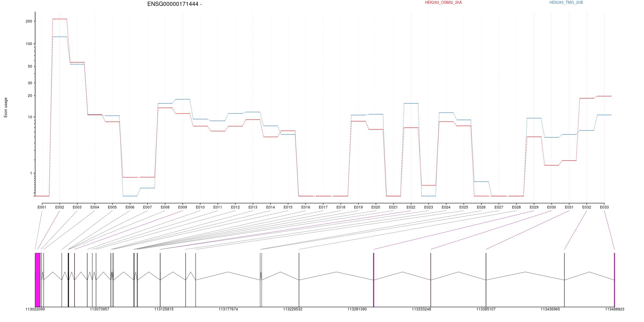Viewport: 644px width, 322px height.
Task: Select exon label E020
Action: pos(376,207)
